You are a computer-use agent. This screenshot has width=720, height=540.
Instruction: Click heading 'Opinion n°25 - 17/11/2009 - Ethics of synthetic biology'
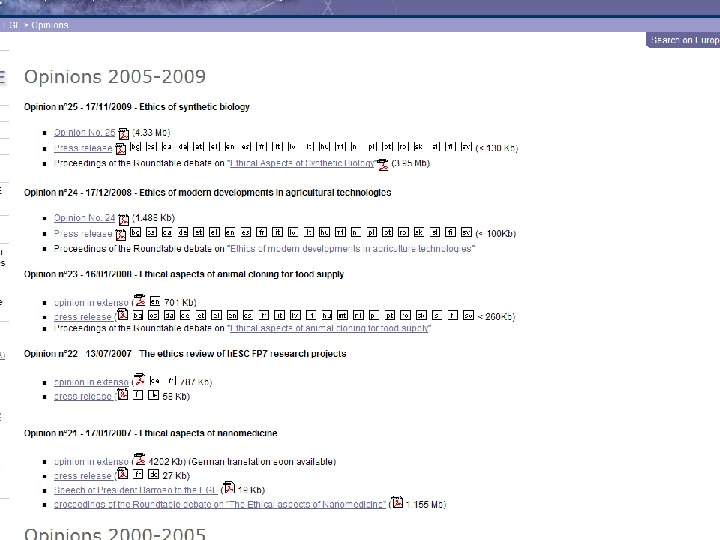point(137,107)
